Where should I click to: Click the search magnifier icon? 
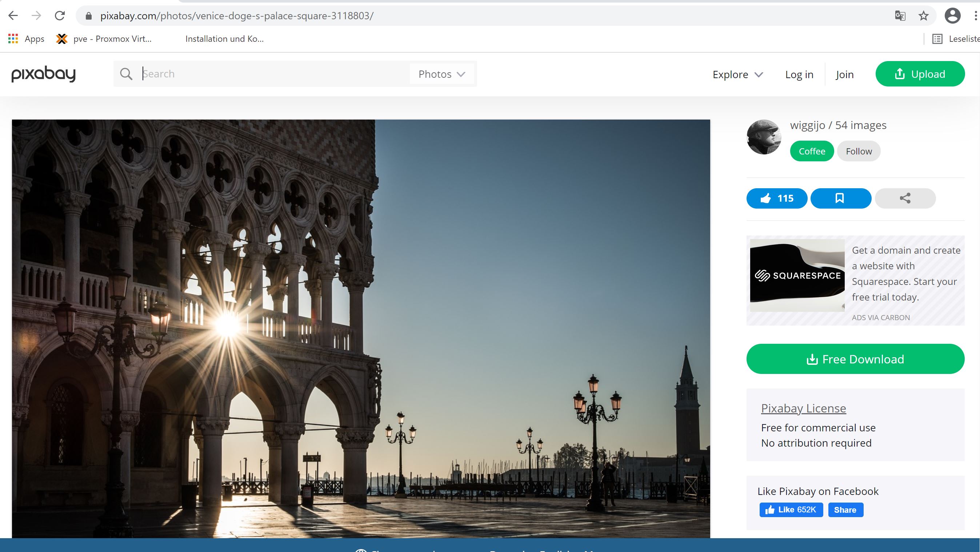(x=126, y=74)
